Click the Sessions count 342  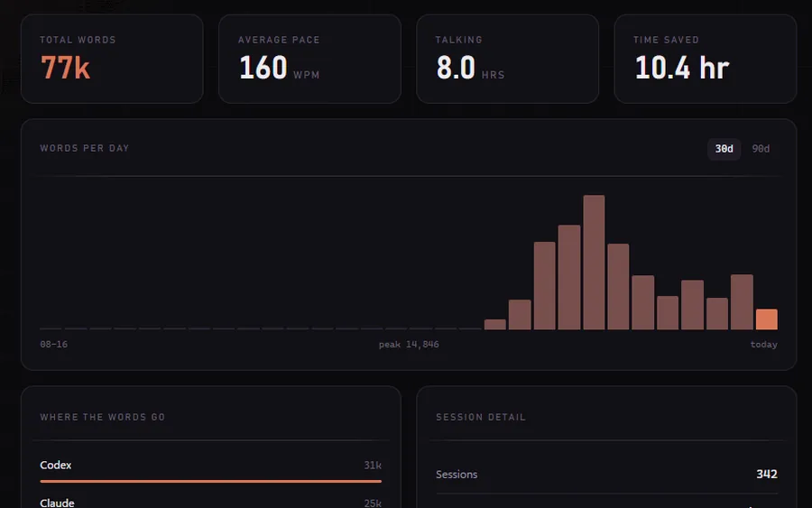(766, 474)
